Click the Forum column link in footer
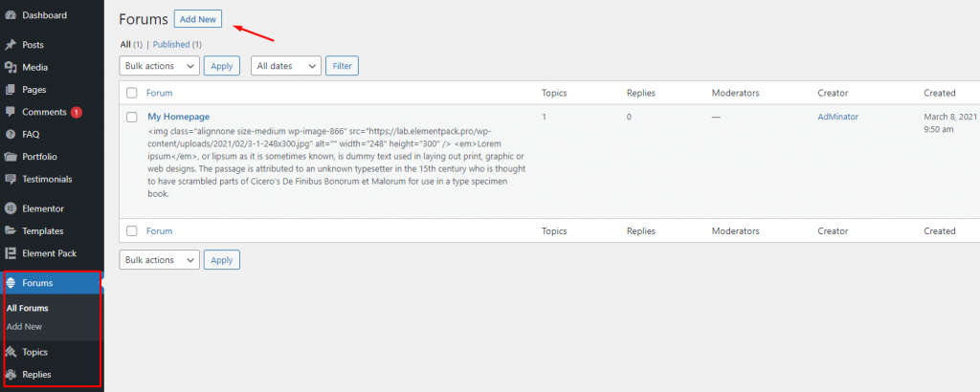980x392 pixels. click(x=160, y=231)
